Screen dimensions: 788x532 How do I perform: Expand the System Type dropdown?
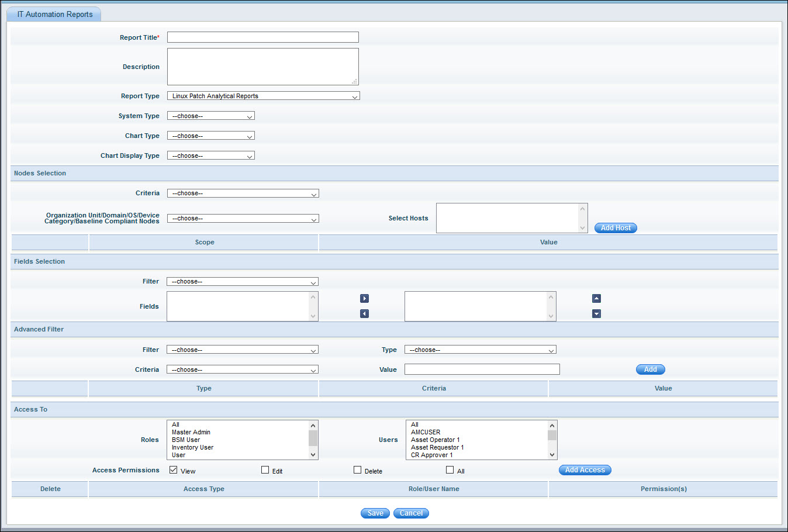[210, 116]
